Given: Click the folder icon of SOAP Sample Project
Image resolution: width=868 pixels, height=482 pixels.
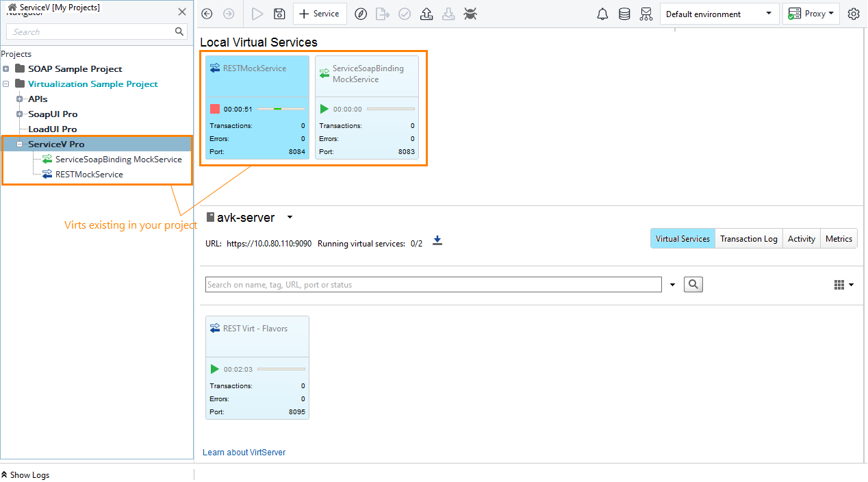Looking at the screenshot, I should [x=20, y=68].
